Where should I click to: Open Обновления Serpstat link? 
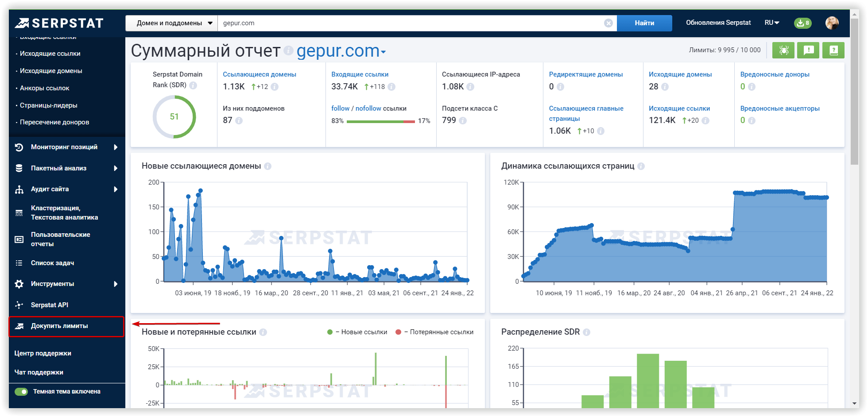point(718,23)
